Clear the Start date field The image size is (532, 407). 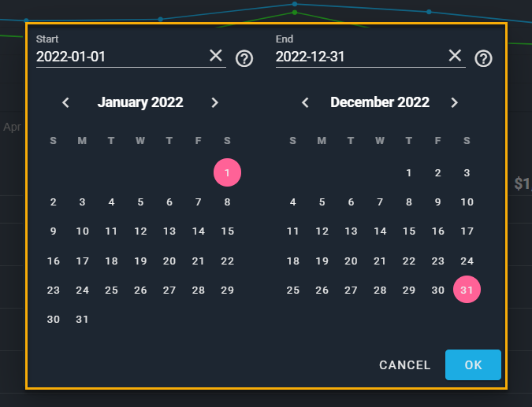(x=216, y=56)
